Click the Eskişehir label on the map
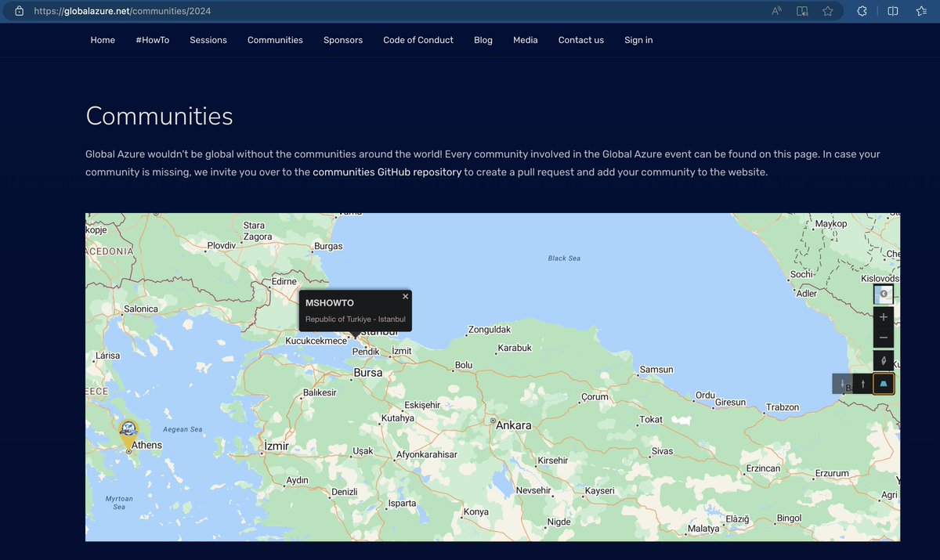The height and width of the screenshot is (560, 940). click(423, 405)
